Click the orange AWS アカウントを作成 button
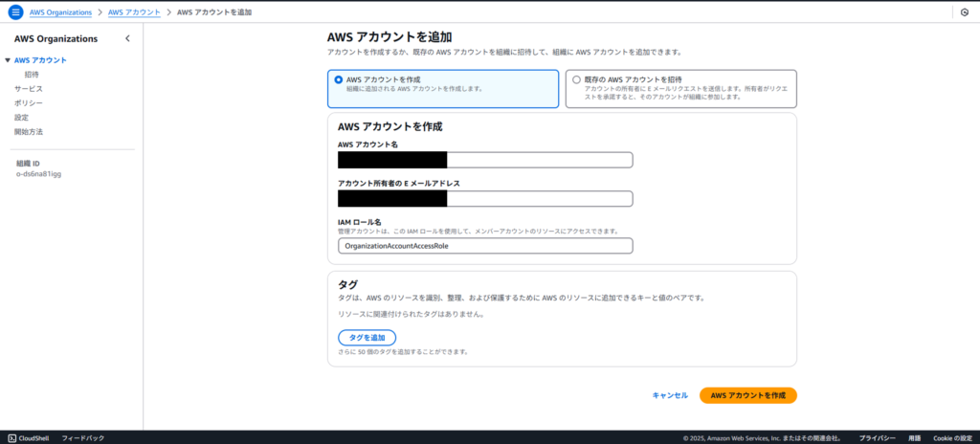The height and width of the screenshot is (444, 980). coord(748,395)
